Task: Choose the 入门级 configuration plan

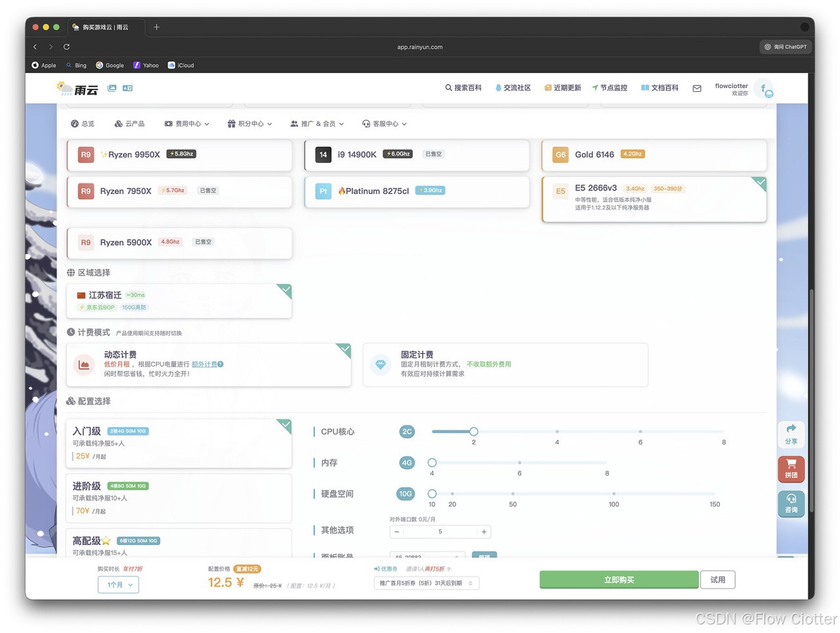Action: click(x=178, y=443)
